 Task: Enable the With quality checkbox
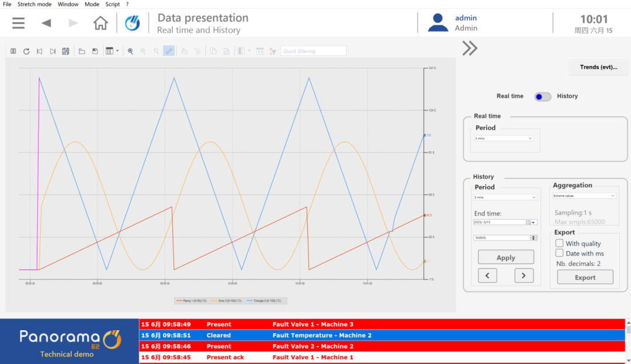click(x=559, y=244)
